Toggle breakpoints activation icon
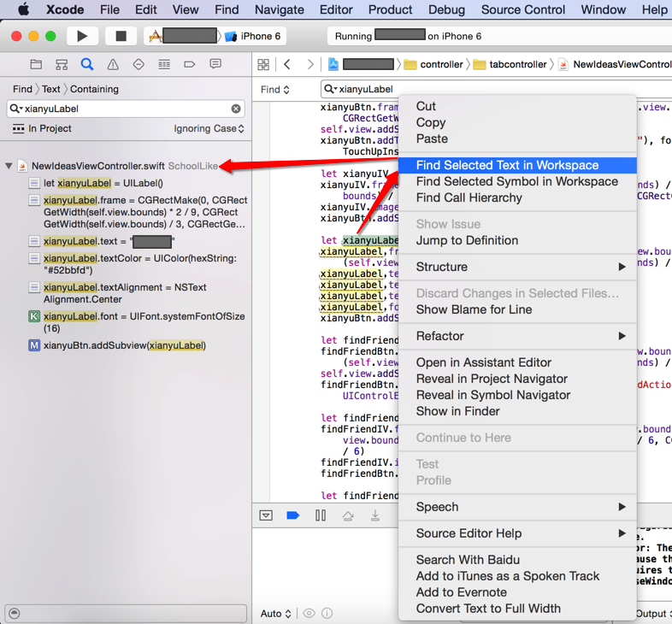The height and width of the screenshot is (624, 672). click(292, 515)
